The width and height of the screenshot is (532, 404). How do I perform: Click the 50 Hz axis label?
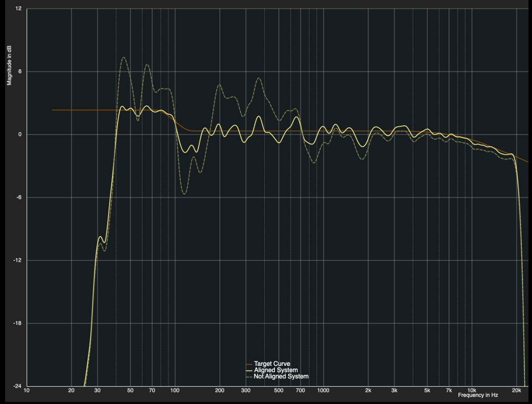point(130,391)
